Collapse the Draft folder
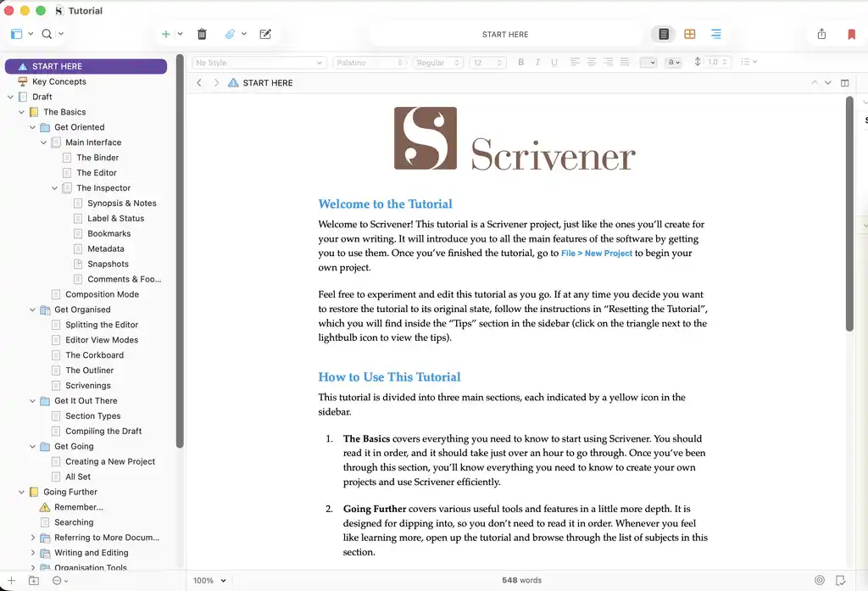This screenshot has width=868, height=591. click(x=10, y=97)
